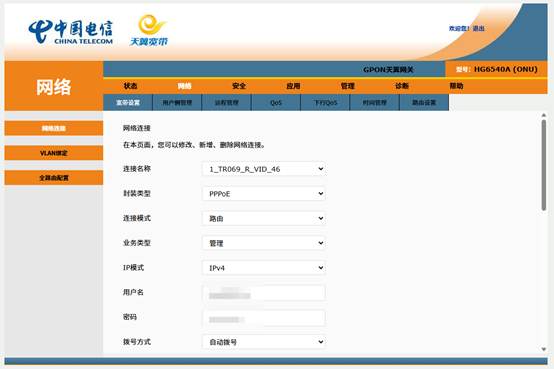The image size is (554, 369).
Task: Open the 管理 main menu
Action: click(348, 86)
